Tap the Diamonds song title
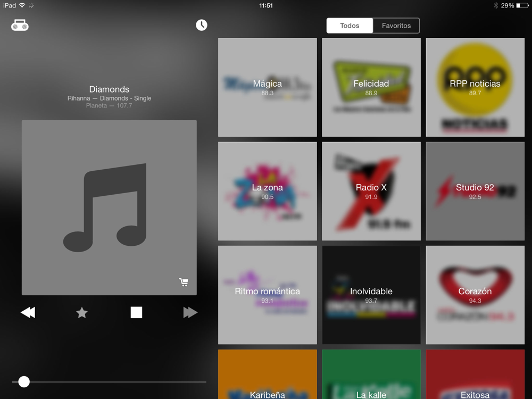Viewport: 532px width, 399px height. pos(109,89)
